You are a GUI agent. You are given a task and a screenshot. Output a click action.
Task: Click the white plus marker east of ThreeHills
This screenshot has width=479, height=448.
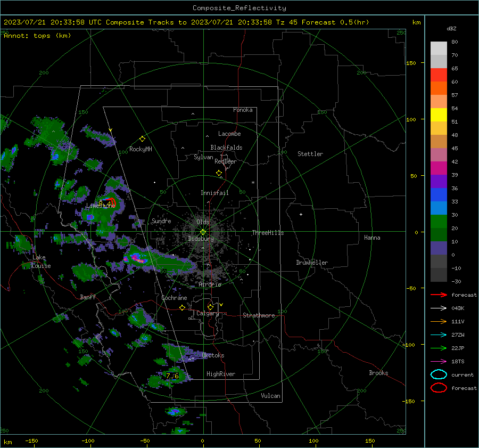tap(301, 214)
